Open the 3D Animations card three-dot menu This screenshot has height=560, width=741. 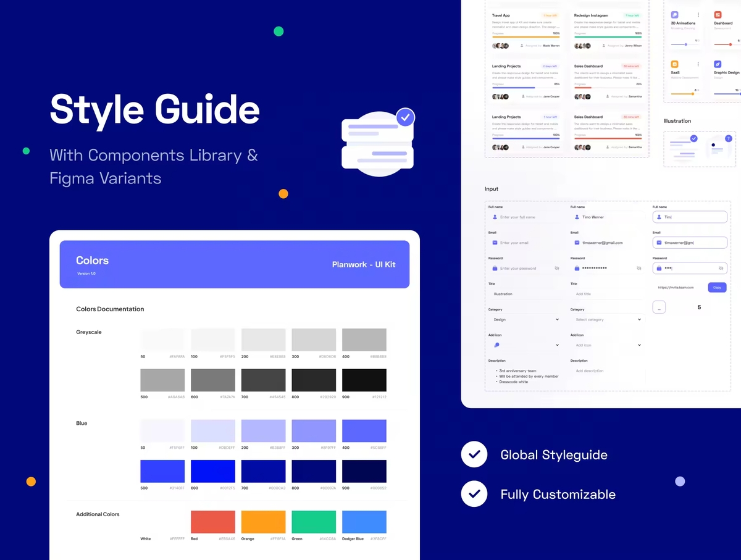(698, 14)
